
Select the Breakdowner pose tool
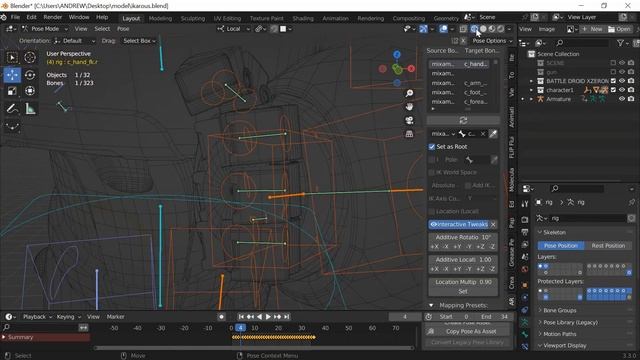point(12,126)
